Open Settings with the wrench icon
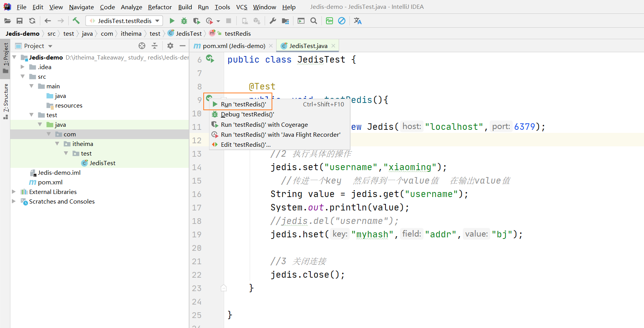The width and height of the screenshot is (644, 328). click(x=273, y=21)
